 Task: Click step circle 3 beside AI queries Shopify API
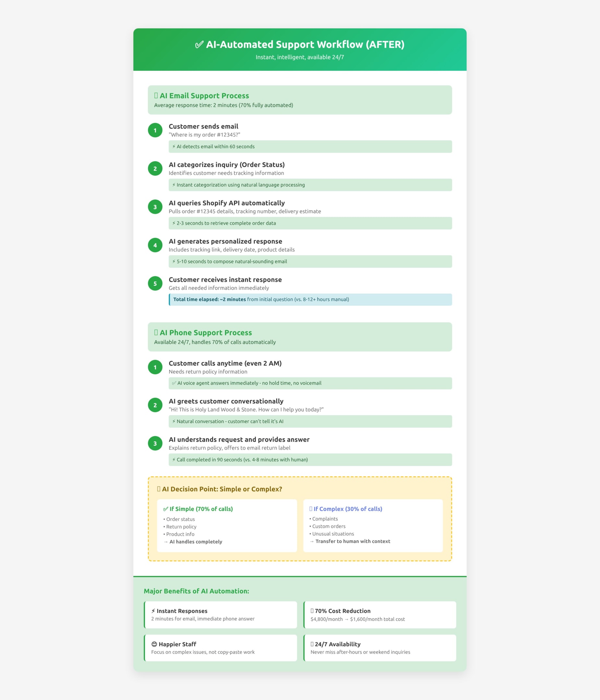(x=155, y=207)
